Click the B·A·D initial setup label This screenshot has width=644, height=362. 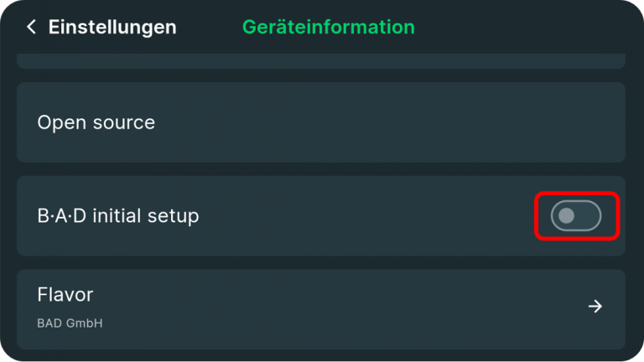[x=118, y=216]
